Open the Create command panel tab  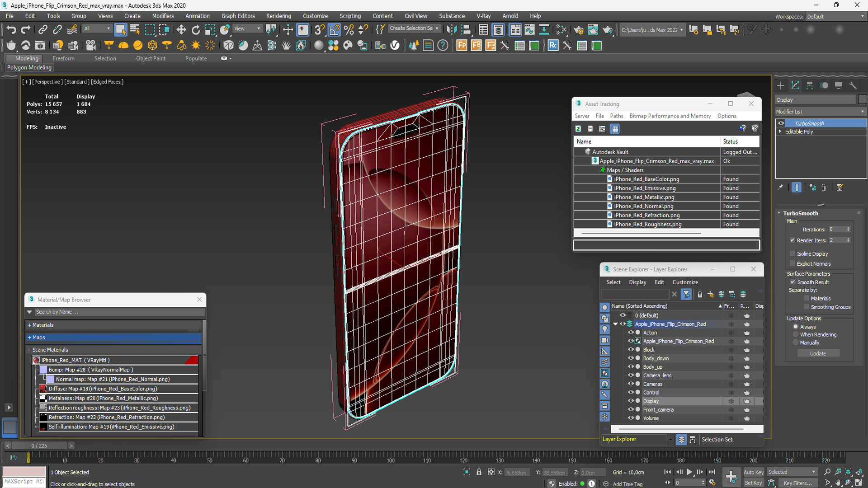(781, 85)
